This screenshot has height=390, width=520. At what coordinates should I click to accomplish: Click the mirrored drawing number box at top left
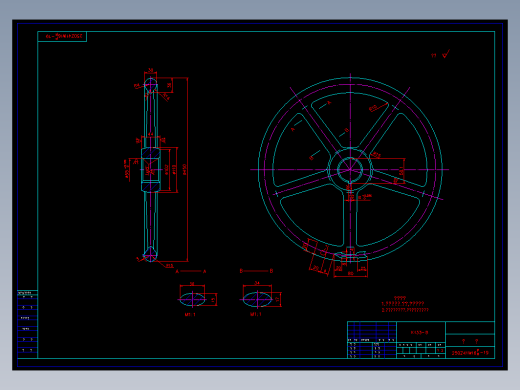point(62,36)
